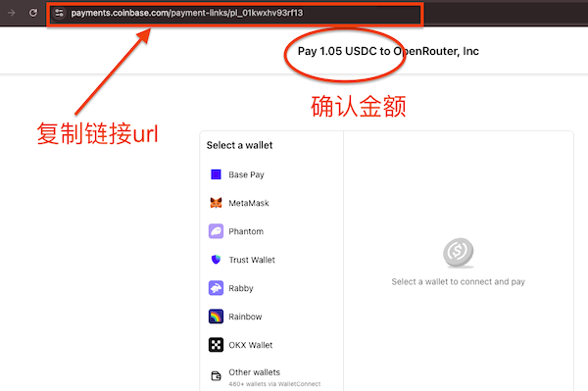Click the gray USDC coin graphic
Image resolution: width=588 pixels, height=391 pixels.
pos(459,253)
